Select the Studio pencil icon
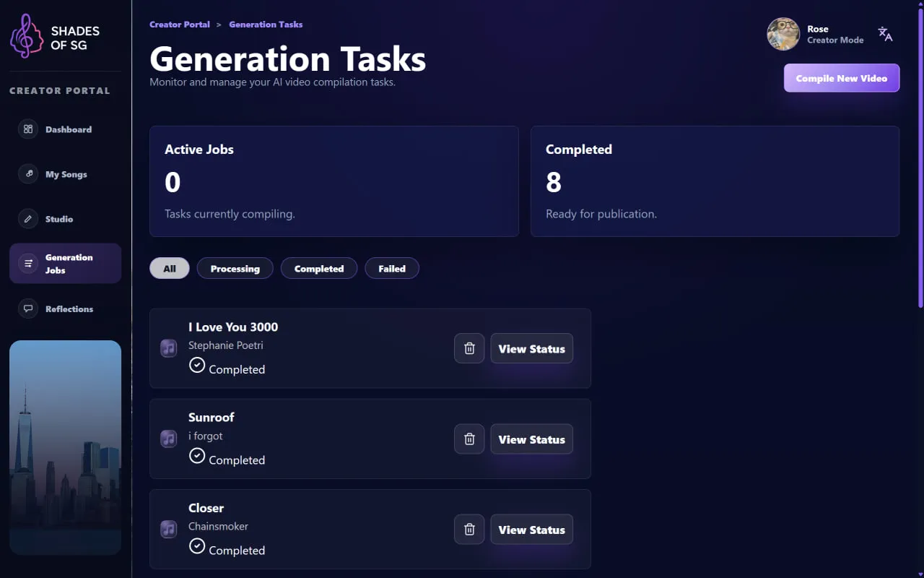This screenshot has height=578, width=924. (x=28, y=219)
